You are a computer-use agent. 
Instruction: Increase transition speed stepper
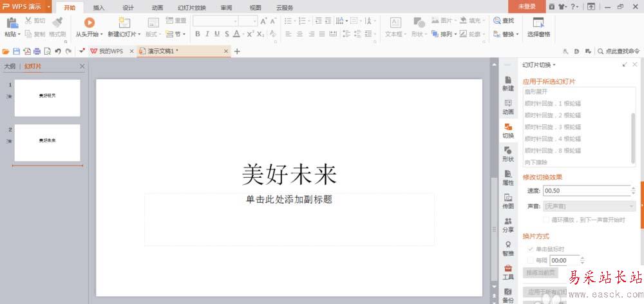[x=633, y=188]
